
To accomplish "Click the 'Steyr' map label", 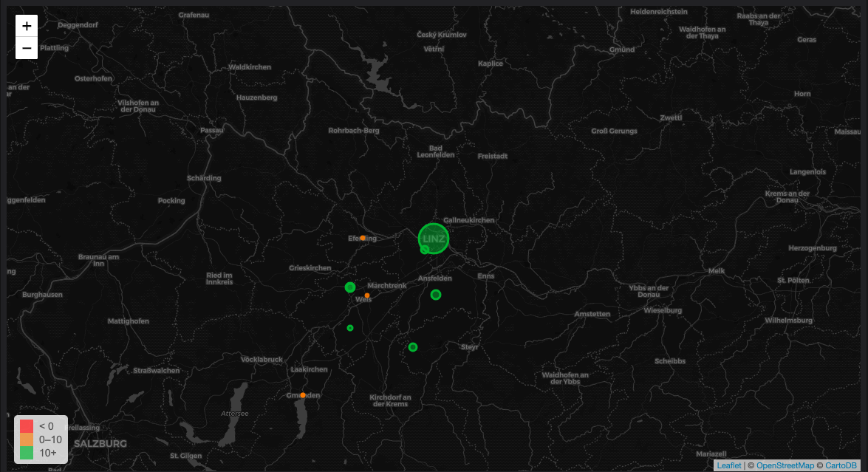I will [469, 347].
